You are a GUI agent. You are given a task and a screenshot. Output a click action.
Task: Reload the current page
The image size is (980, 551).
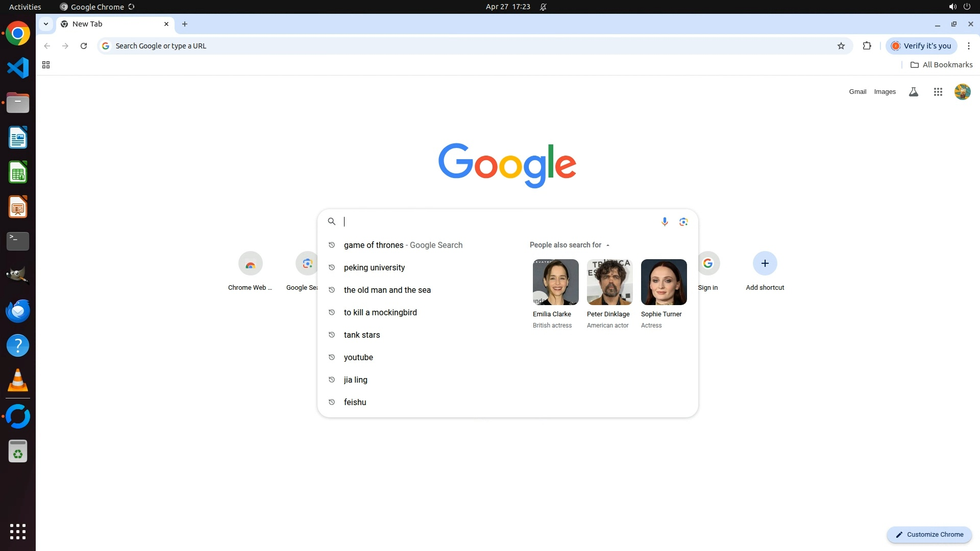point(84,46)
